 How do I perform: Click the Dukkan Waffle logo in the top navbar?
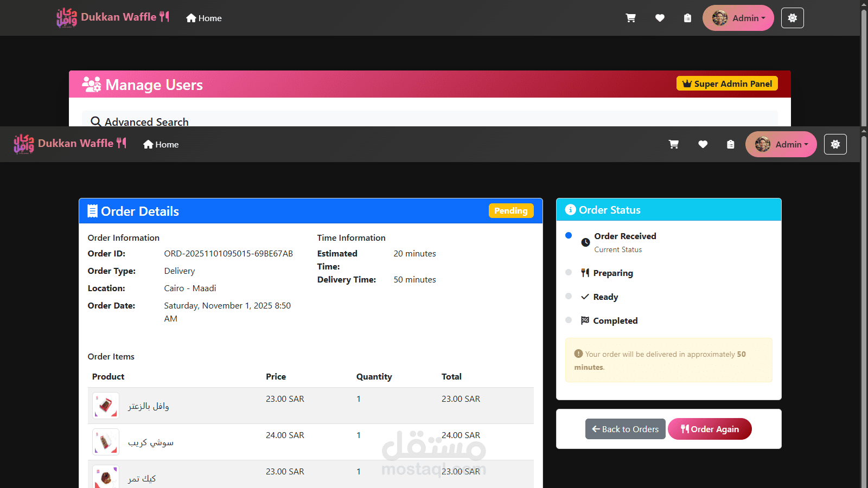[113, 17]
